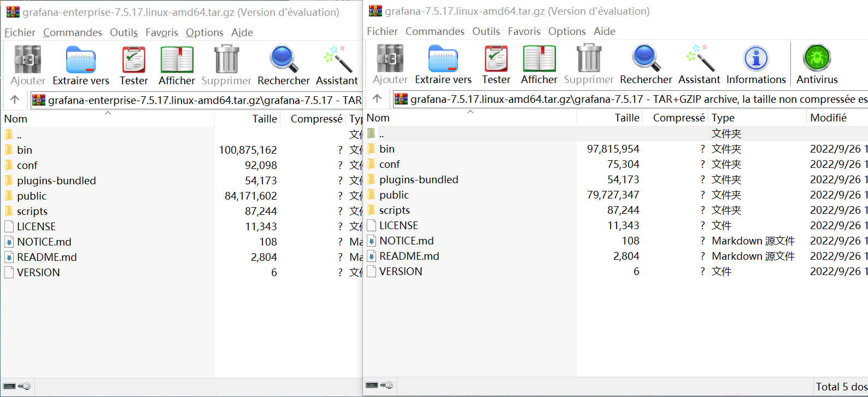Select parent '..' row in enterprise window
This screenshot has width=868, height=397.
(181, 135)
